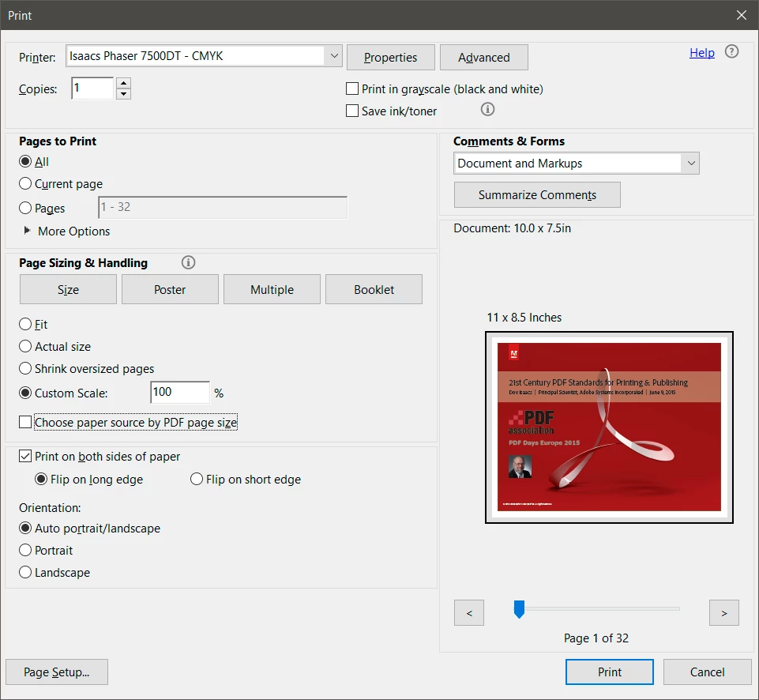This screenshot has height=700, width=759.
Task: Switch to the Size sizing mode
Action: click(x=68, y=289)
